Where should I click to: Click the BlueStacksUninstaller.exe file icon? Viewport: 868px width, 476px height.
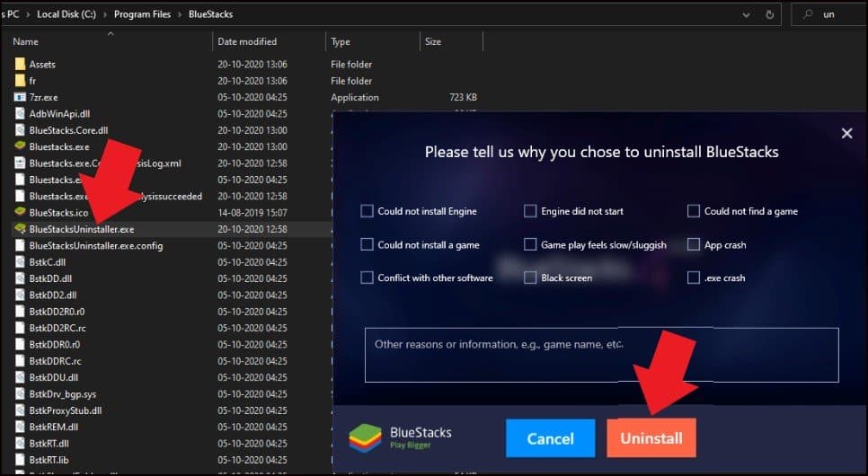[x=20, y=229]
